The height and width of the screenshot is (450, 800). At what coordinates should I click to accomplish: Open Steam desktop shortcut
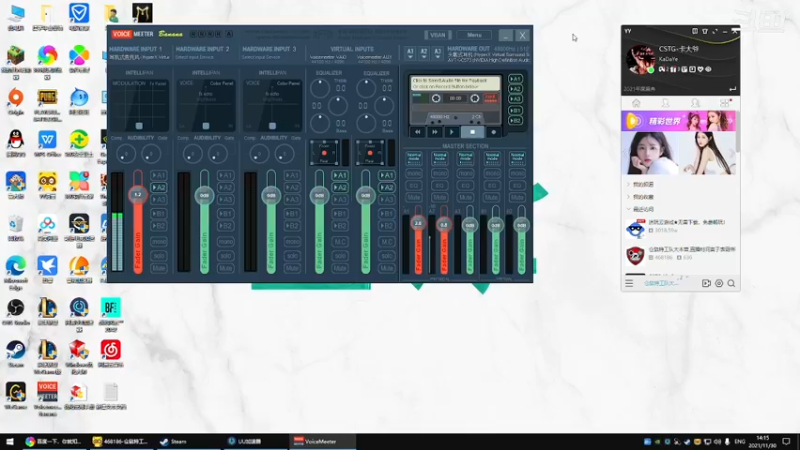coord(16,354)
